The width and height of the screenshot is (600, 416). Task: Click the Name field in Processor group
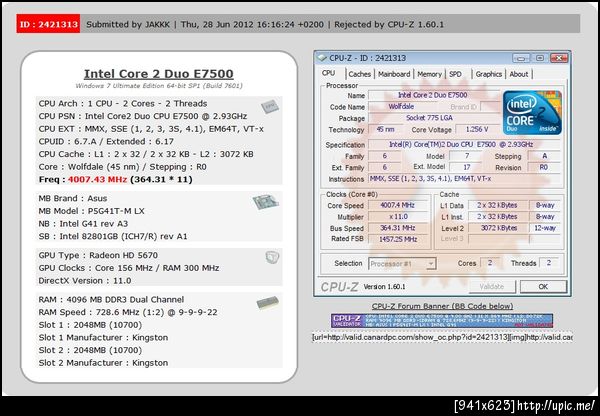(434, 95)
